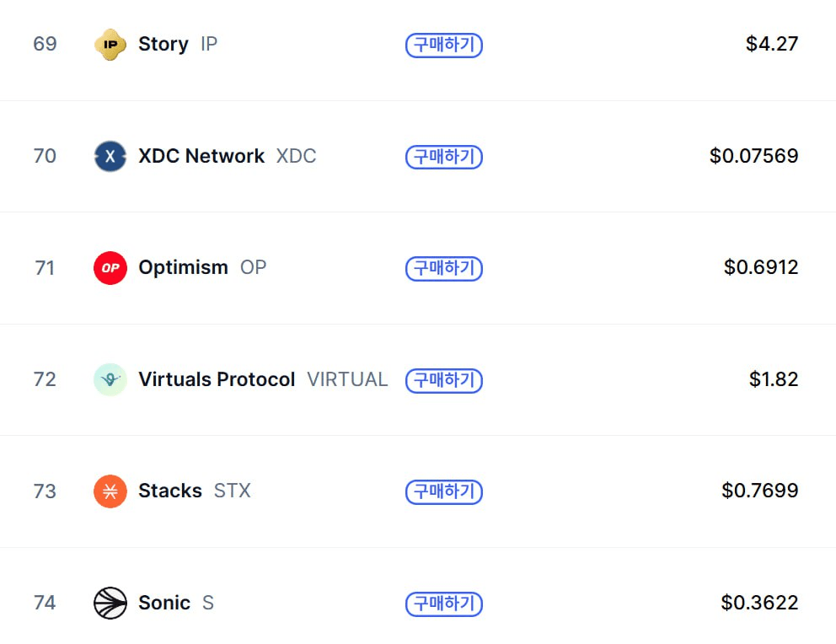Click 구매하기 button for XDC Network
This screenshot has height=644, width=836.
(444, 157)
